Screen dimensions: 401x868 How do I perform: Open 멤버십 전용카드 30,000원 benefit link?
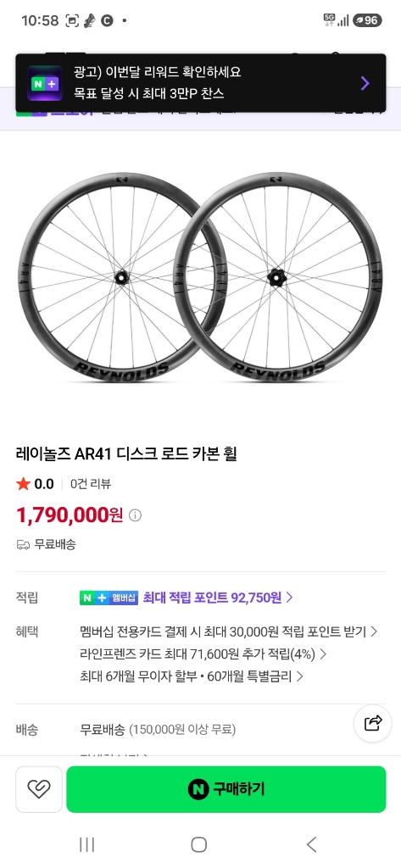pos(229,632)
